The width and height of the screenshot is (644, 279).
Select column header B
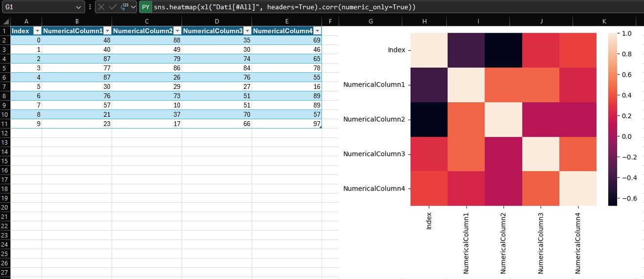coord(77,21)
